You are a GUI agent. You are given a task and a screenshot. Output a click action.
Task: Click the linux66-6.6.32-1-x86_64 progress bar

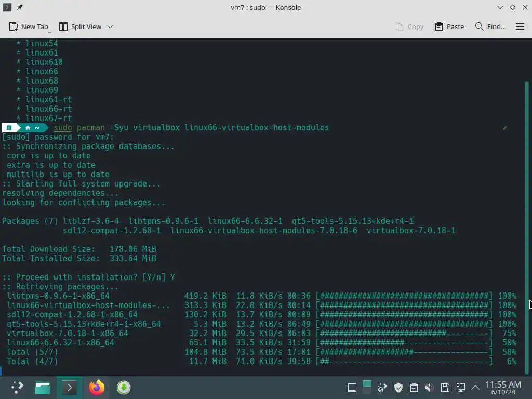point(404,343)
